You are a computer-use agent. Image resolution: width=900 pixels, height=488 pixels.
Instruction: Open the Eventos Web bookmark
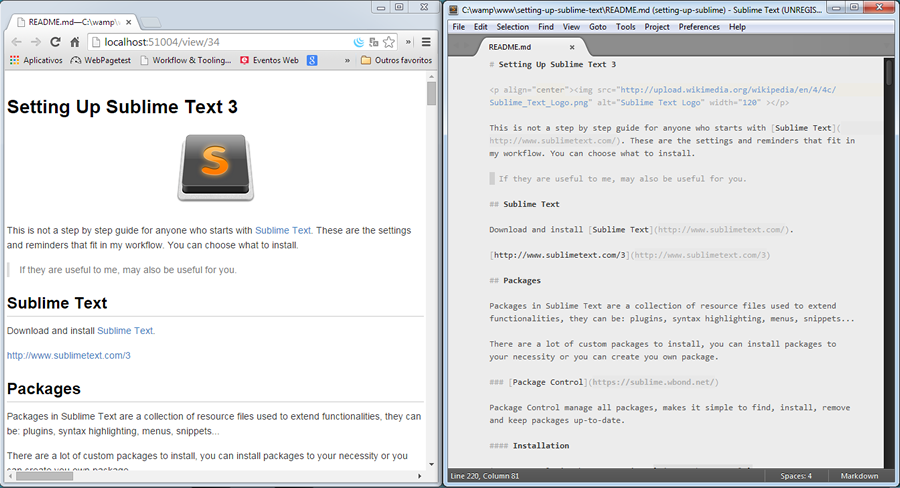(269, 60)
